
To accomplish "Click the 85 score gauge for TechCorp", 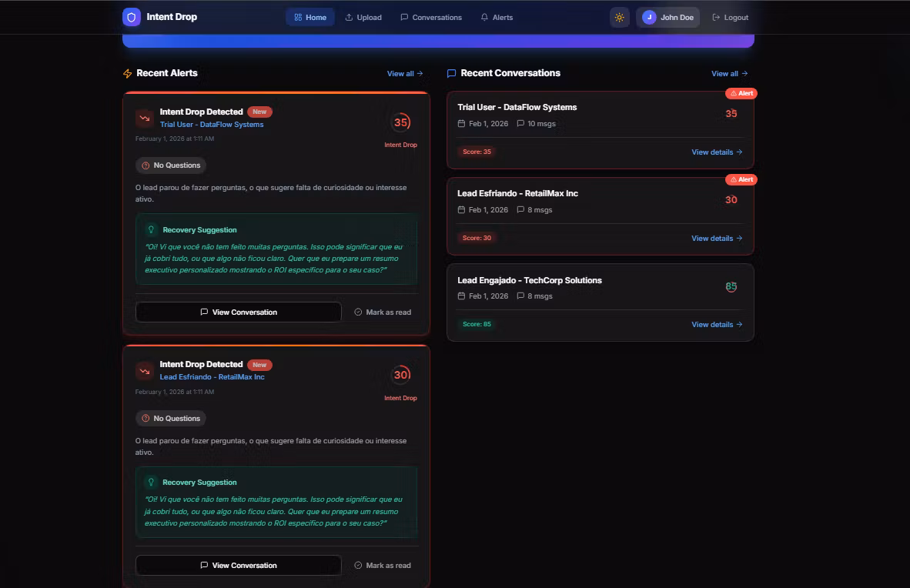I will pos(731,287).
